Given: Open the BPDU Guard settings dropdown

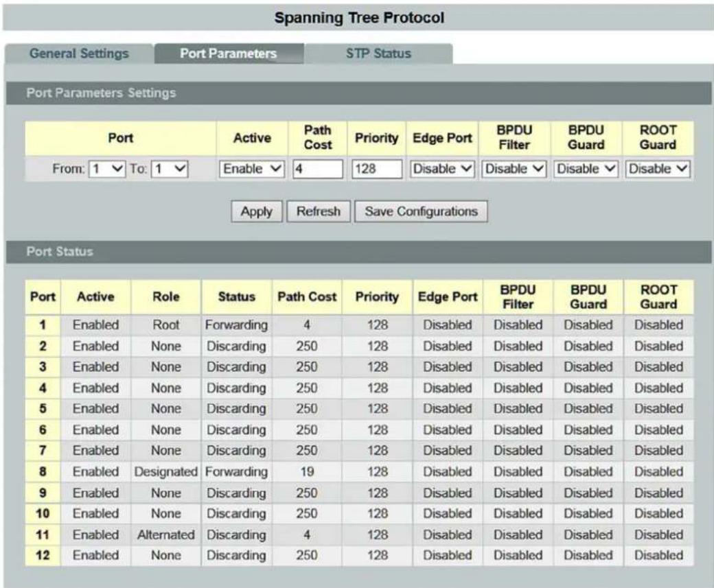Looking at the screenshot, I should (x=586, y=169).
